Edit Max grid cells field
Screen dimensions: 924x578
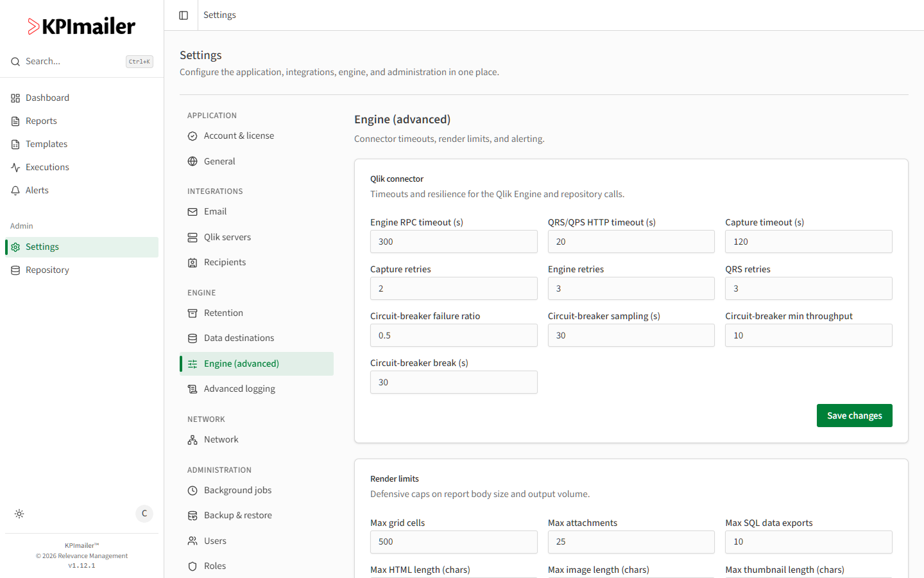[454, 542]
